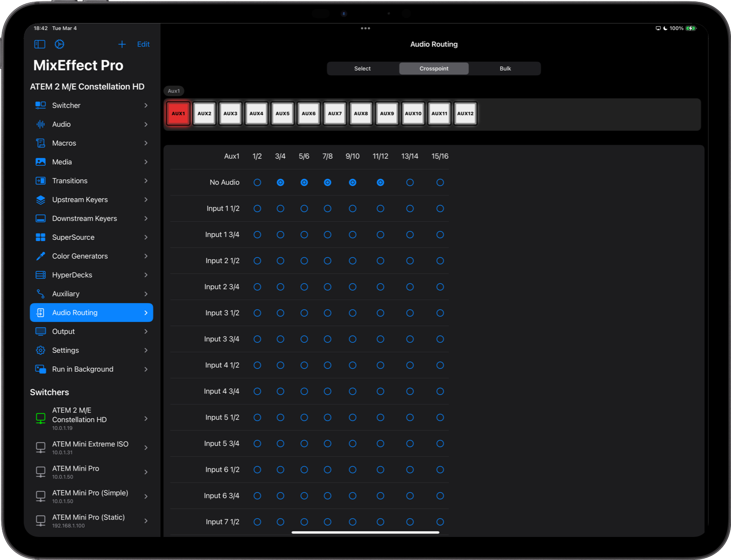Tap the battery status icon
Screen dimensions: 731x560
coord(690,28)
